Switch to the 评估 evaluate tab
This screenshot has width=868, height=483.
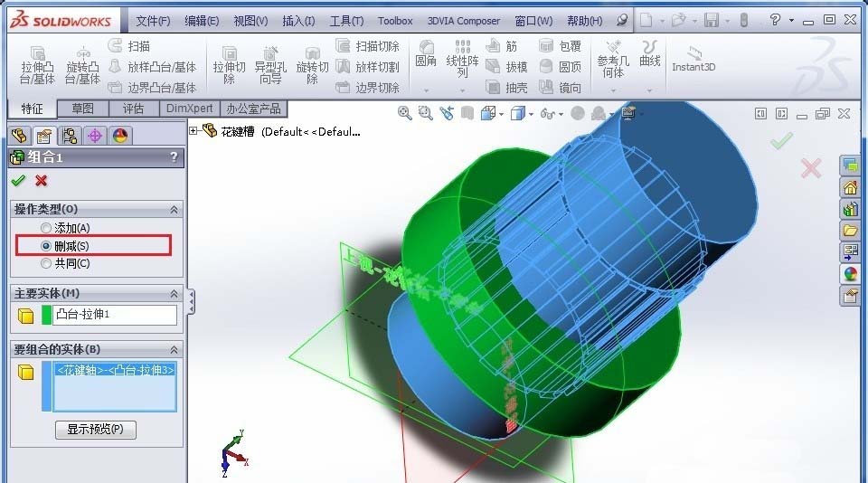point(134,109)
